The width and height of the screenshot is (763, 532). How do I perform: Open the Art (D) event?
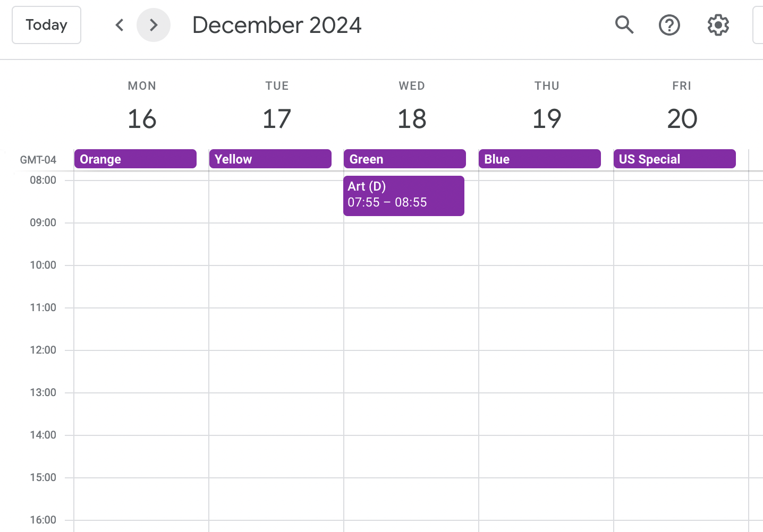point(404,195)
